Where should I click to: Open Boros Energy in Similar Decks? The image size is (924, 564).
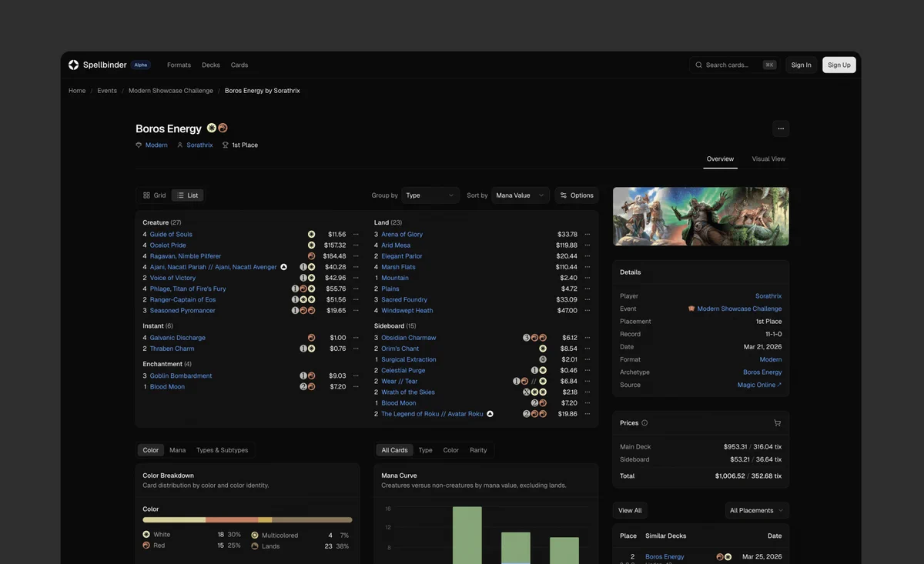665,556
